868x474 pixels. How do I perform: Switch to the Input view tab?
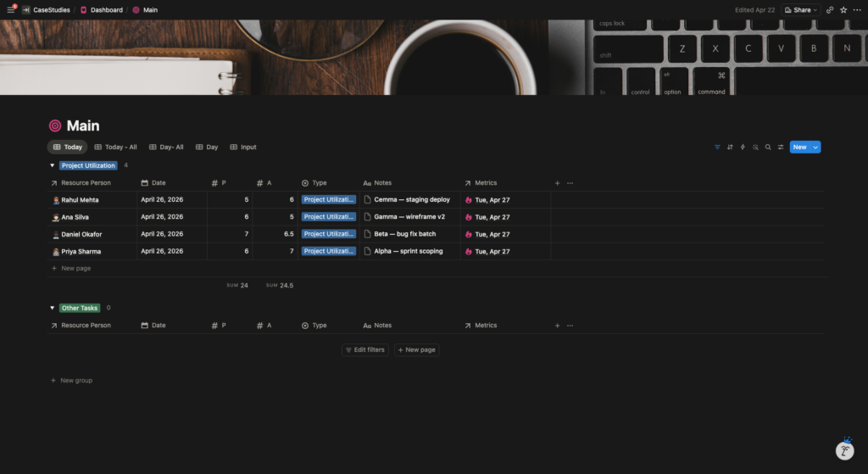click(243, 148)
